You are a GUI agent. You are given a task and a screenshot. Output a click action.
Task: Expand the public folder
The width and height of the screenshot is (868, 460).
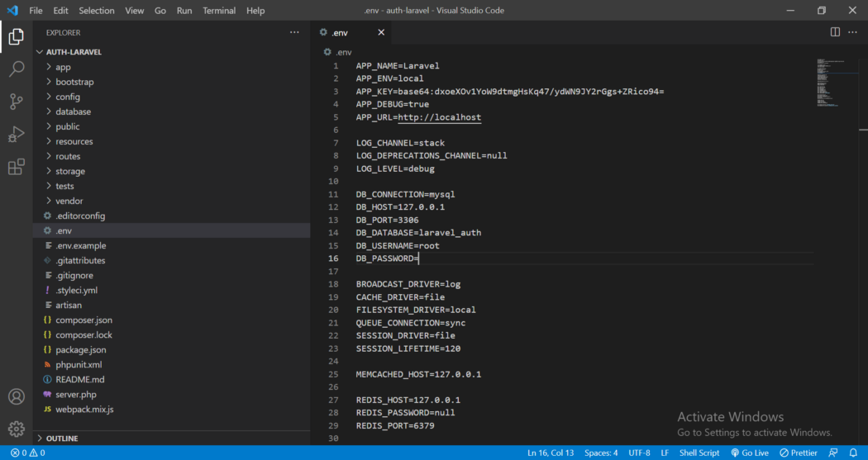tap(172, 126)
